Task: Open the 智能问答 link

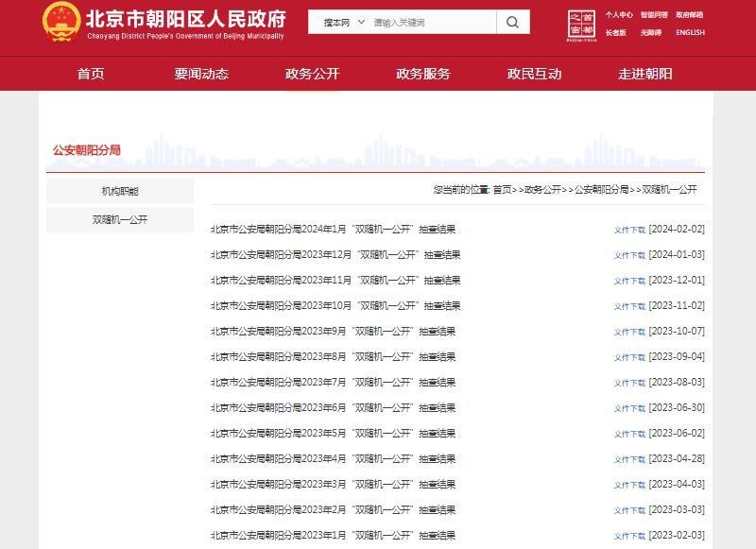Action: pyautogui.click(x=653, y=15)
